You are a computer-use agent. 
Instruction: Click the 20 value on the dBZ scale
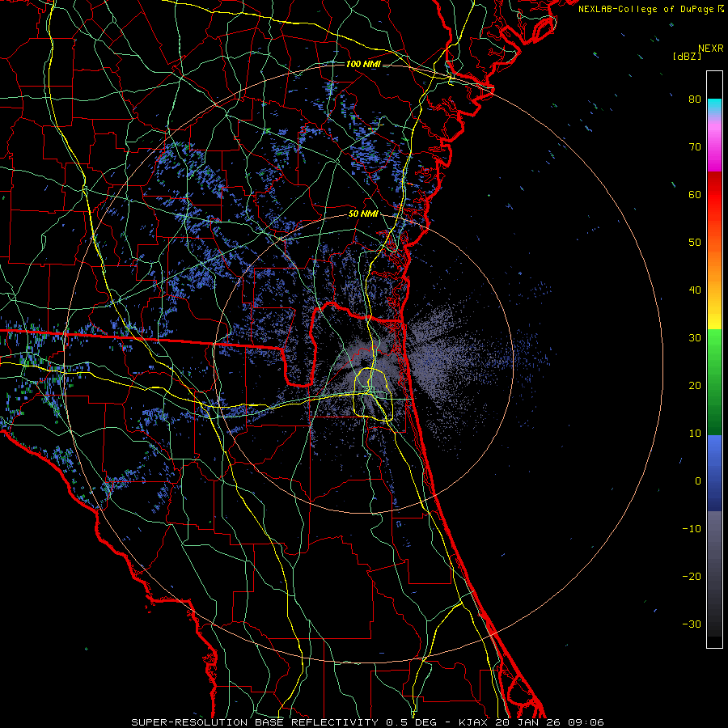(695, 386)
